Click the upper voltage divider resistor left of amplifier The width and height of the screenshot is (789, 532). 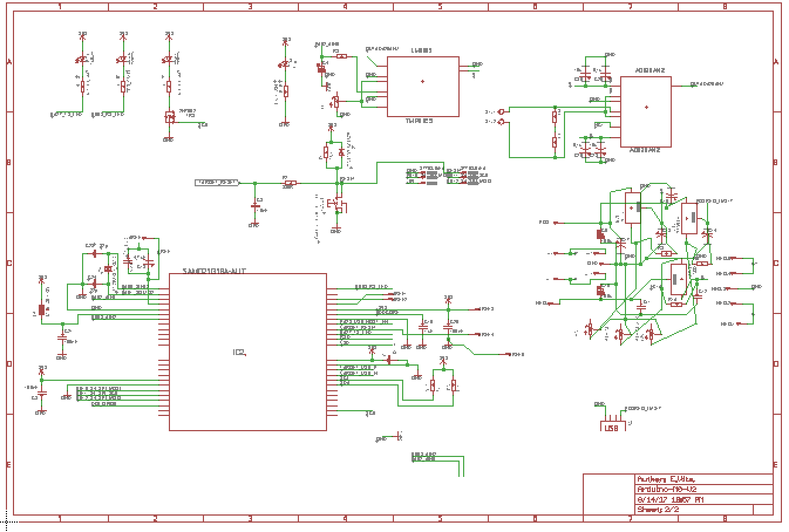point(555,117)
